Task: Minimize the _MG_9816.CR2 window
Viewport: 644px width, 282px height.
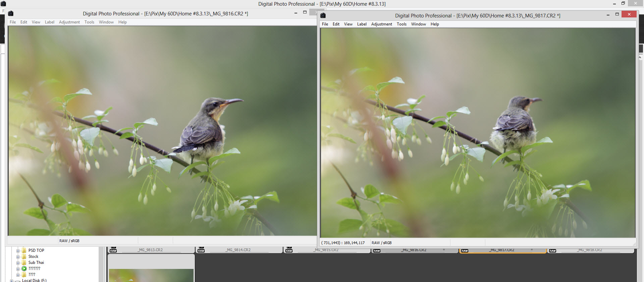Action: coord(296,13)
